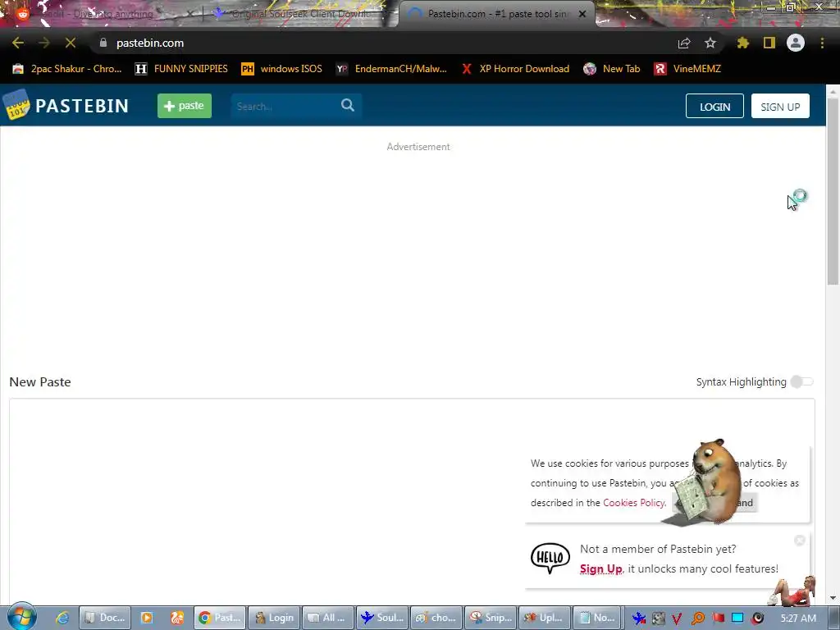Open the Doc... taskbar window
Image resolution: width=840 pixels, height=630 pixels.
(x=104, y=618)
